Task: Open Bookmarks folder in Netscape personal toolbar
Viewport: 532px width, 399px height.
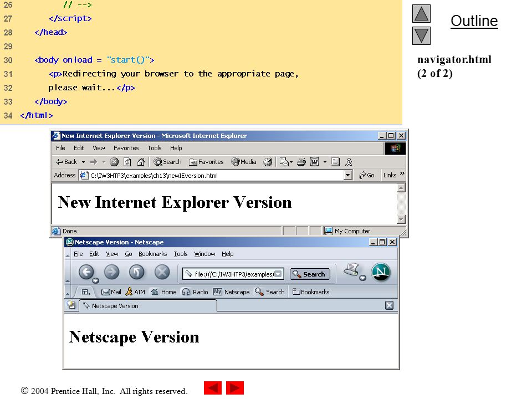Action: pos(311,292)
